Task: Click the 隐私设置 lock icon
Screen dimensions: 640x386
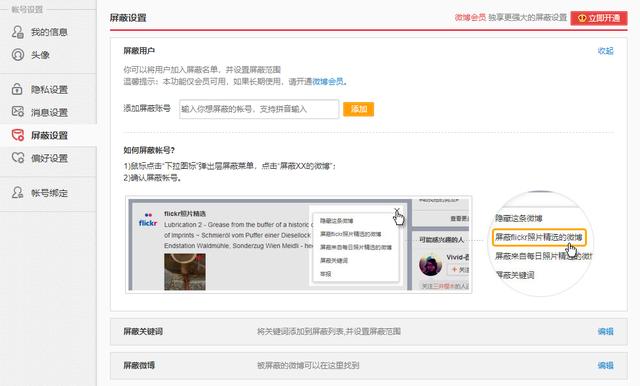Action: (x=17, y=89)
